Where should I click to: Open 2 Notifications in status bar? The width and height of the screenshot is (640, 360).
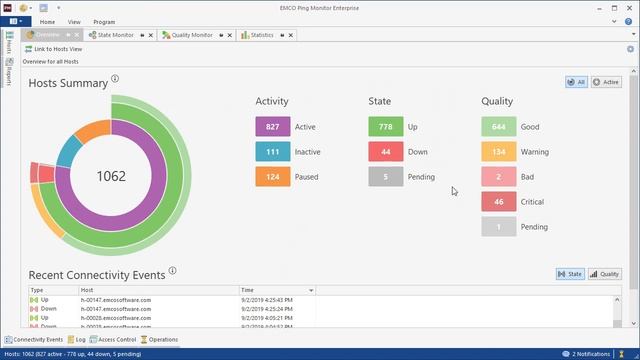[x=586, y=354]
